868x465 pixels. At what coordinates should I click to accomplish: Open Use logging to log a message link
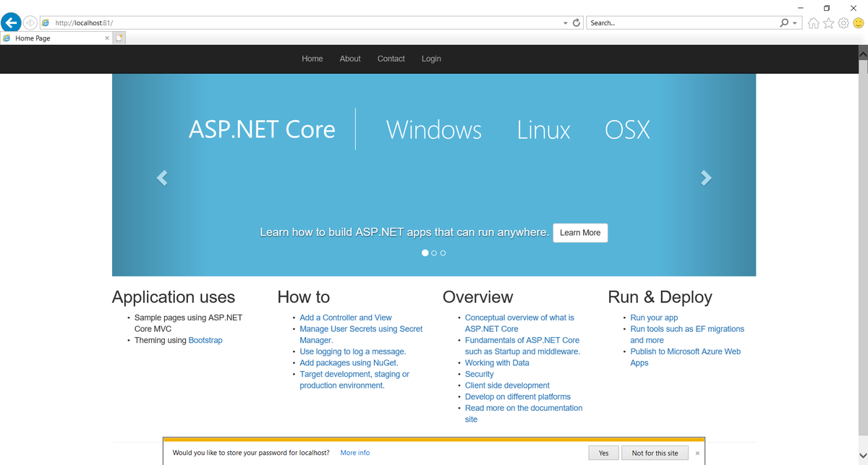pos(353,351)
